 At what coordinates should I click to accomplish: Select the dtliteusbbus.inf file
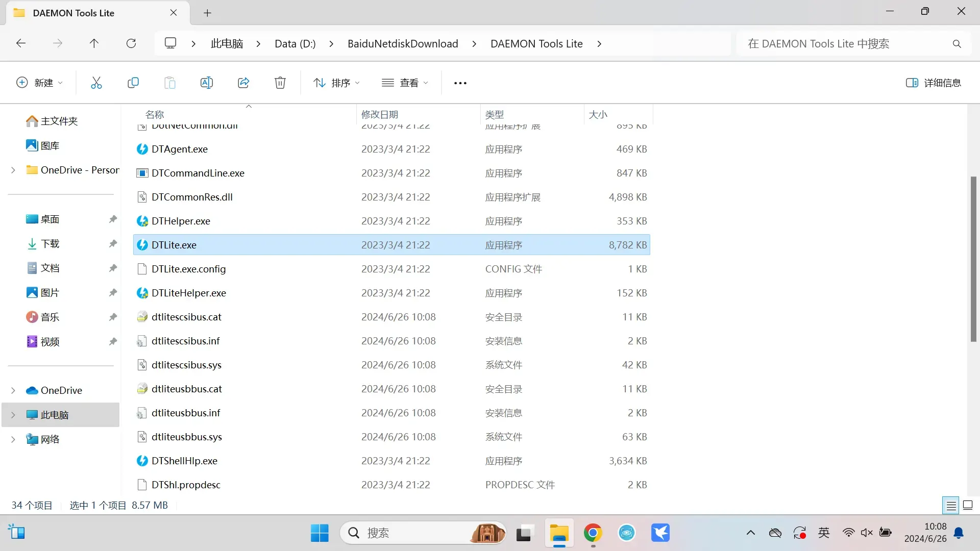(x=391, y=413)
